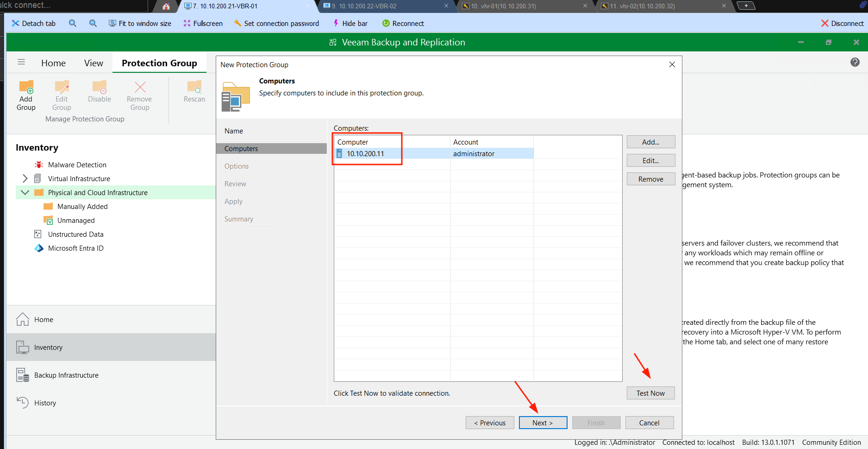Click the Home house icon in navigation pane
The height and width of the screenshot is (449, 868).
pyautogui.click(x=23, y=319)
